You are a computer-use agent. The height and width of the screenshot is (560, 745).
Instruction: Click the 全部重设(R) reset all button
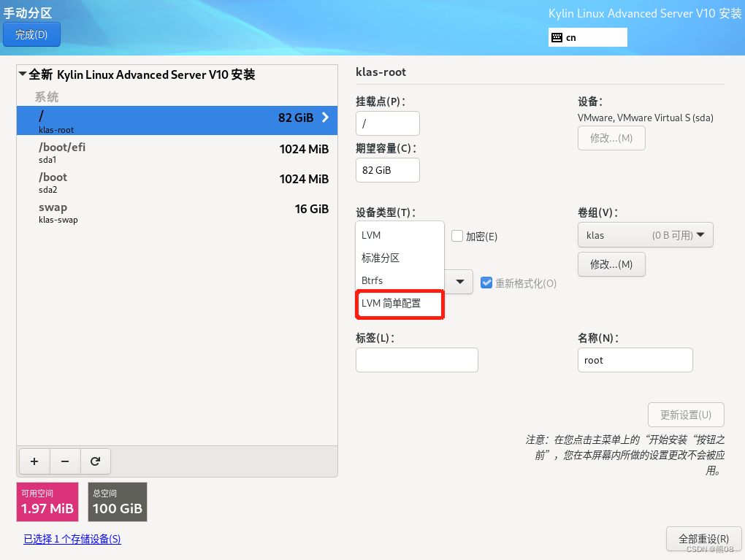703,539
